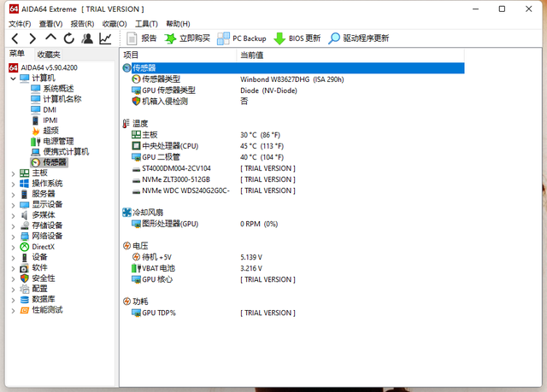Expand the DirectX tree node
The image size is (547, 392).
(x=13, y=247)
